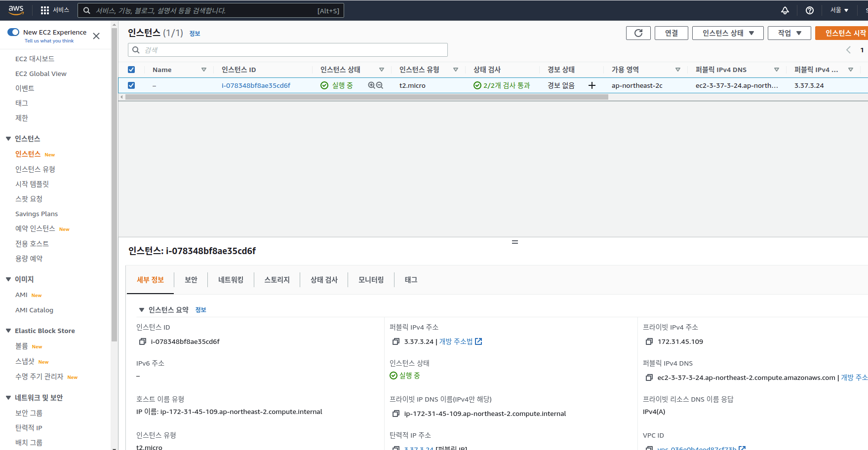Copy the private IP DNS name
The image size is (868, 450).
[x=396, y=413]
